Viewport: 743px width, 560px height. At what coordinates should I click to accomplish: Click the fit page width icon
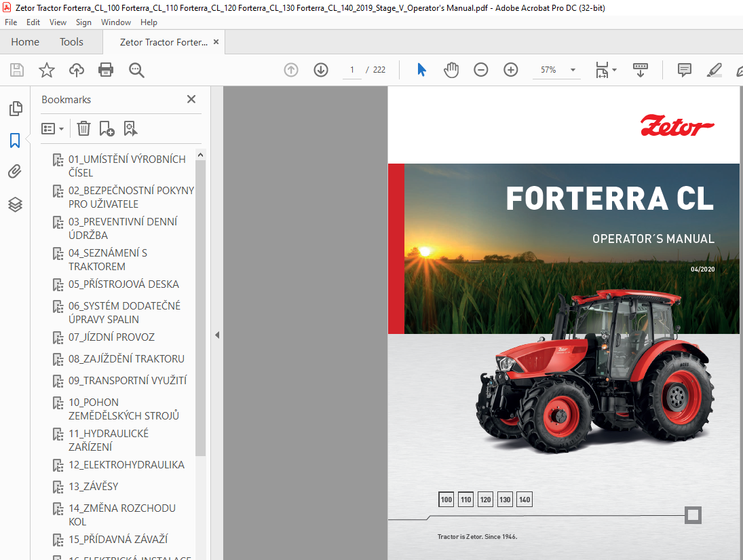(602, 70)
